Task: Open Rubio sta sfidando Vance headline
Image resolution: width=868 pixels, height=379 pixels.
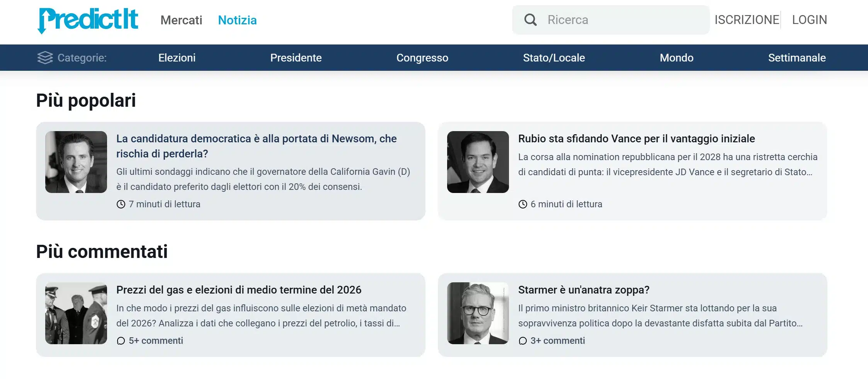Action: coord(637,138)
